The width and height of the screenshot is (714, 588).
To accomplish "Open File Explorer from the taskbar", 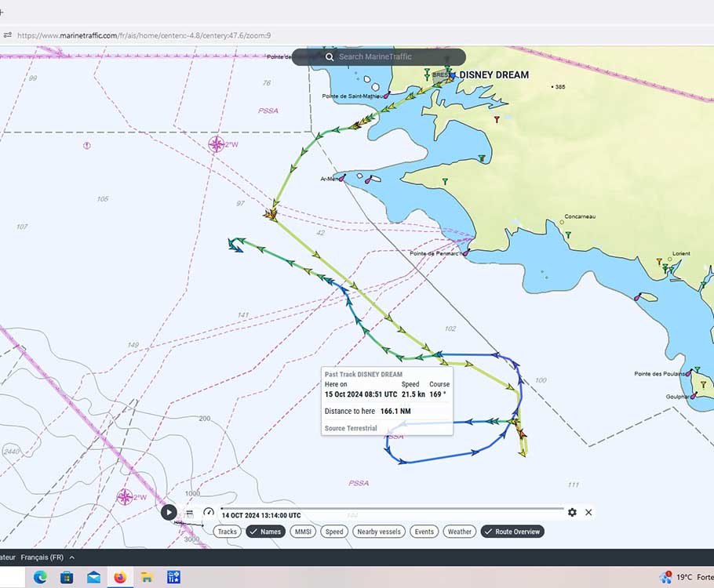I will [x=147, y=577].
